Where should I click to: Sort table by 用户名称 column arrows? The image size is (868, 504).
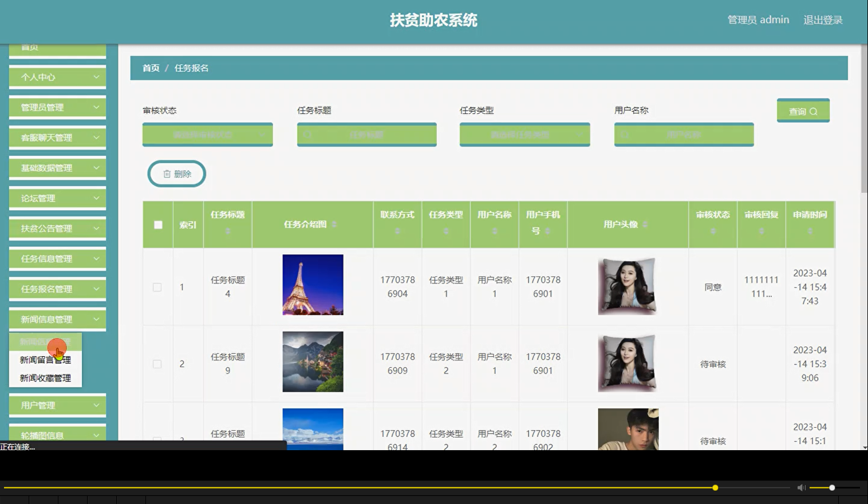point(495,231)
